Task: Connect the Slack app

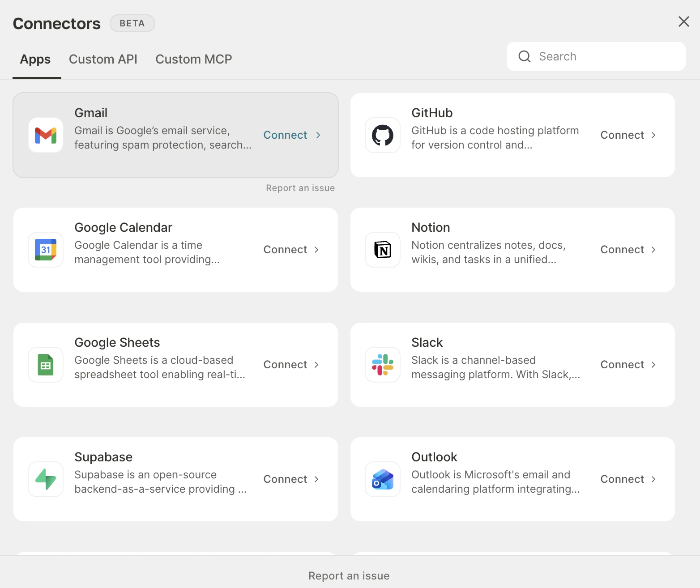Action: pos(629,365)
